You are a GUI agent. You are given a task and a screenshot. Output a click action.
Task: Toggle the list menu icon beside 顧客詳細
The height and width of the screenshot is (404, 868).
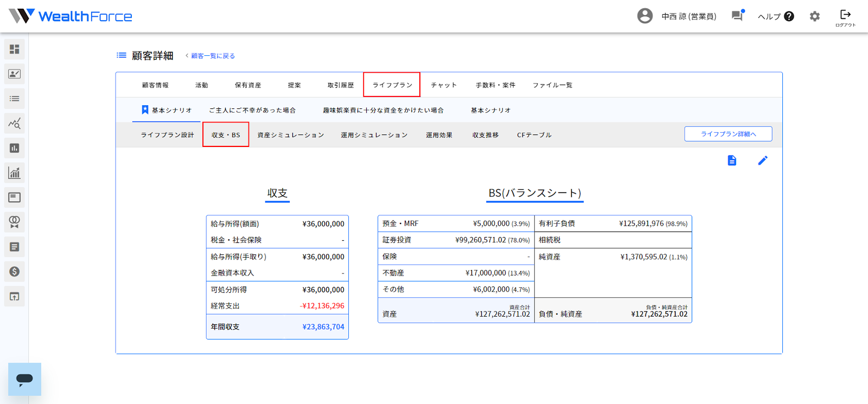point(122,55)
